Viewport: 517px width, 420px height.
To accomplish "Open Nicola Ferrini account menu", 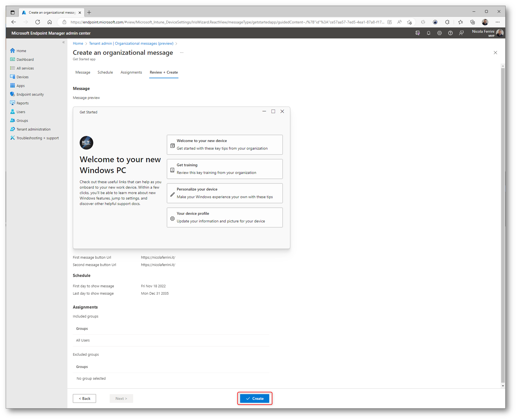I will click(x=488, y=33).
